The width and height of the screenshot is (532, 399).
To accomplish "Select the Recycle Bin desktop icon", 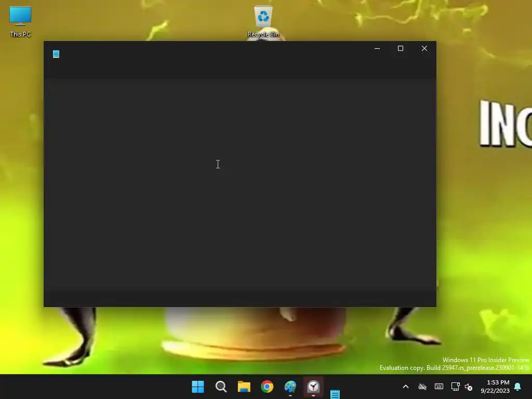I will tap(263, 21).
